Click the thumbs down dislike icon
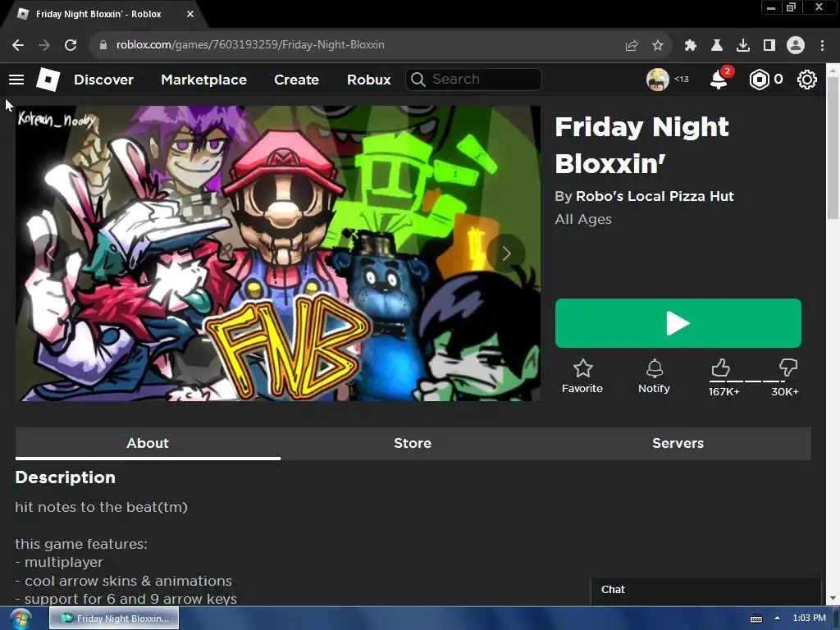This screenshot has width=840, height=630. (788, 368)
